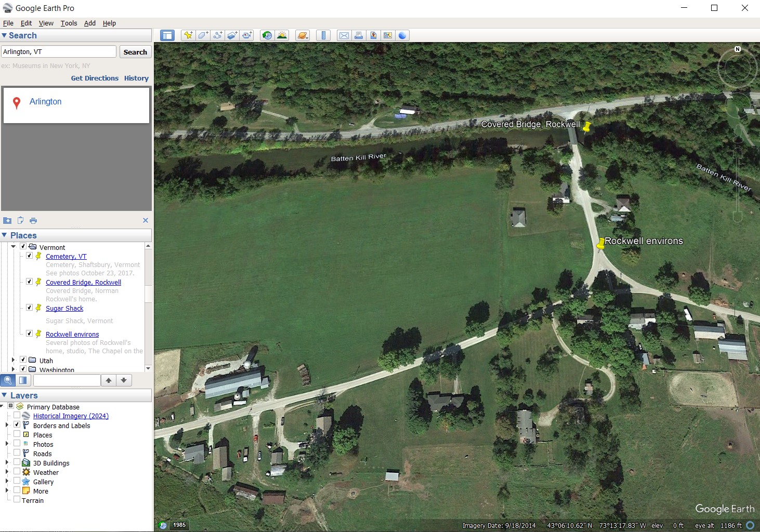Open the File menu

8,23
